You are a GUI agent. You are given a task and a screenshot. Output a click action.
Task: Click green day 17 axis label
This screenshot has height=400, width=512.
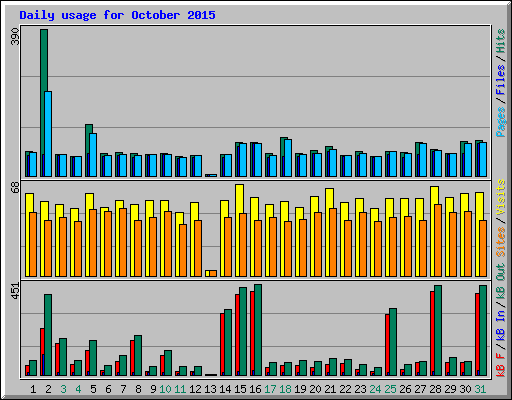pyautogui.click(x=270, y=389)
